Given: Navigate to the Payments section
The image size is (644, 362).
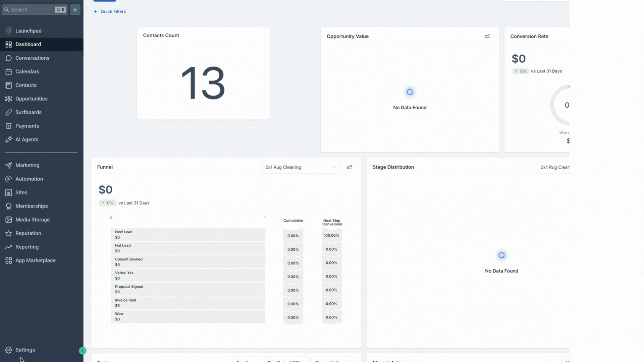Looking at the screenshot, I should tap(27, 126).
